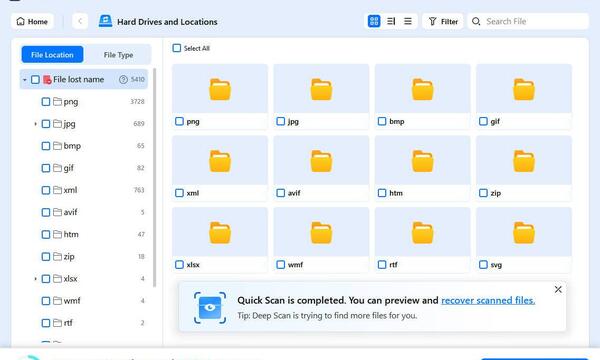Collapse the File lost name tree node

pos(24,80)
